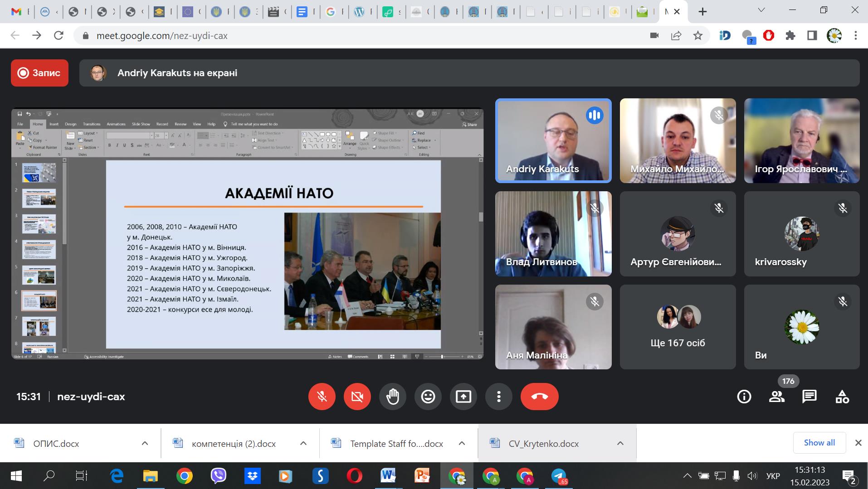Bookmark this tab with star icon
Image resolution: width=868 pixels, height=489 pixels.
698,35
